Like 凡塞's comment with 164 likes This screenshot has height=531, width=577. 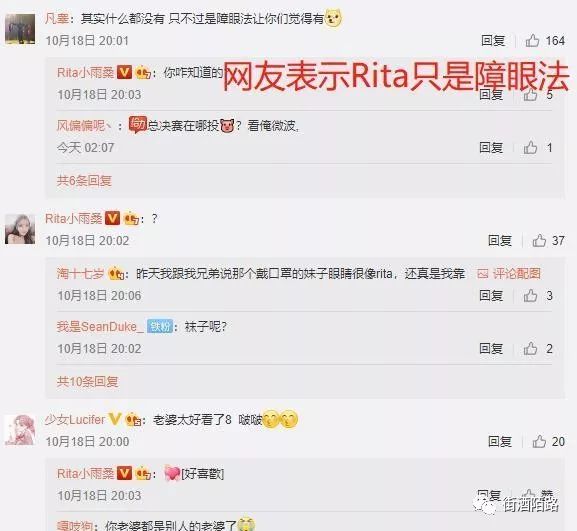[x=532, y=40]
